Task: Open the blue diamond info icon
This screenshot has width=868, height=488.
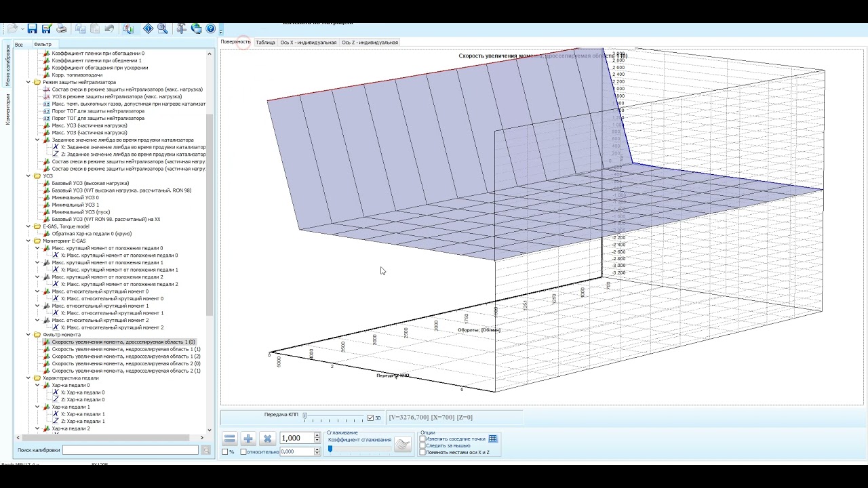Action: tap(148, 28)
